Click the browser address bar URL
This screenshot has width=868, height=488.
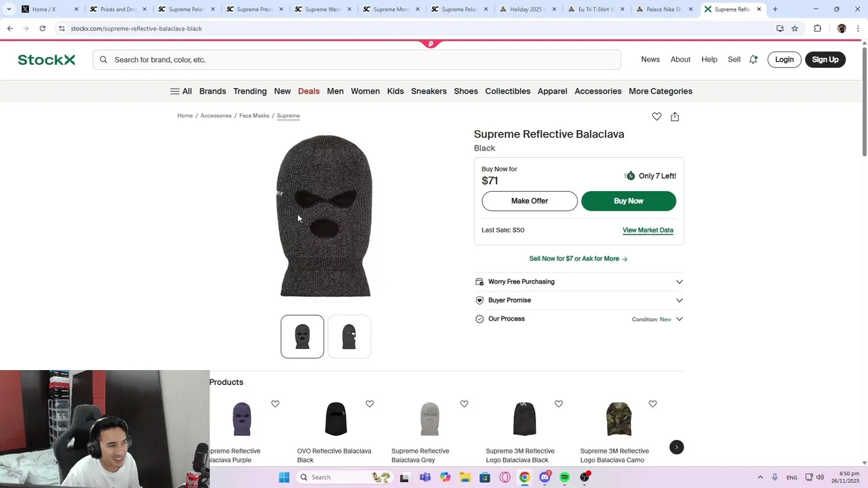136,28
